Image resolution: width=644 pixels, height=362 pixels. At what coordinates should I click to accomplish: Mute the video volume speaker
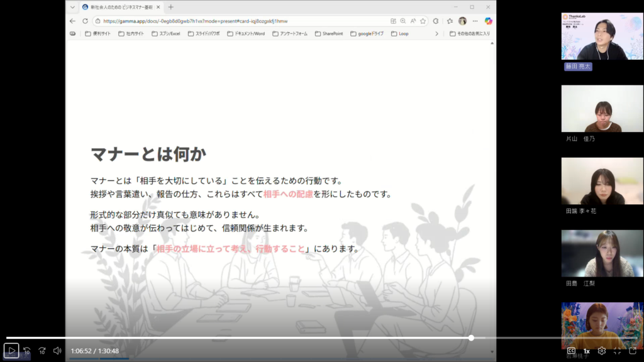57,351
